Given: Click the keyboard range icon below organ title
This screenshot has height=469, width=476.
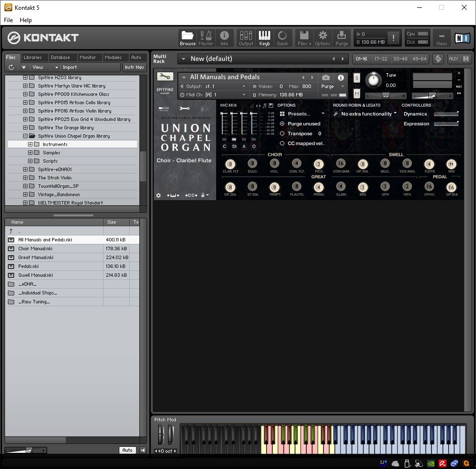Looking at the screenshot, I should [173, 195].
